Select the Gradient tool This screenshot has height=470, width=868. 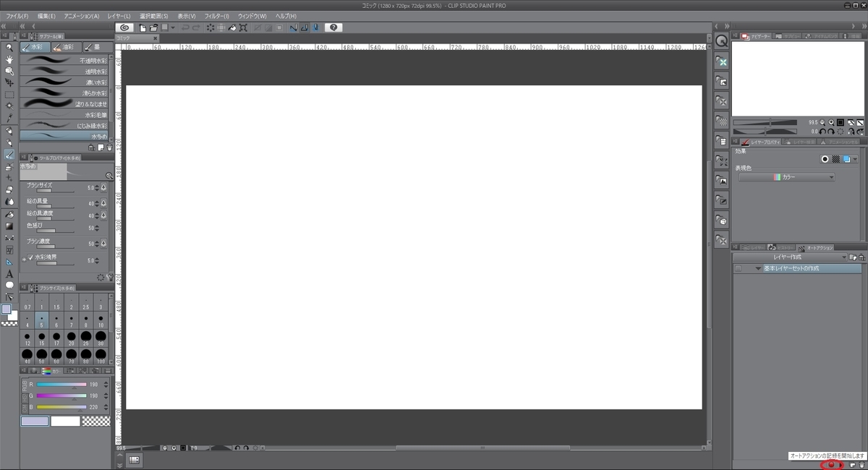(9, 226)
